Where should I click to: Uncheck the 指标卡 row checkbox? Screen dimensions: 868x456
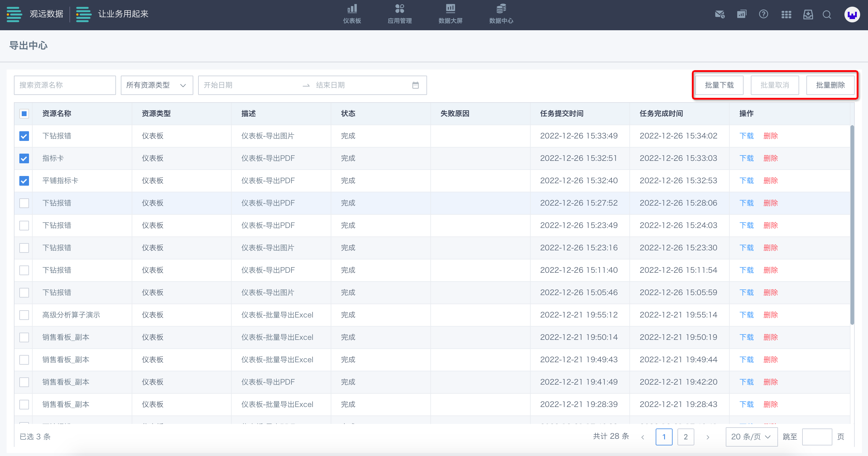click(24, 158)
